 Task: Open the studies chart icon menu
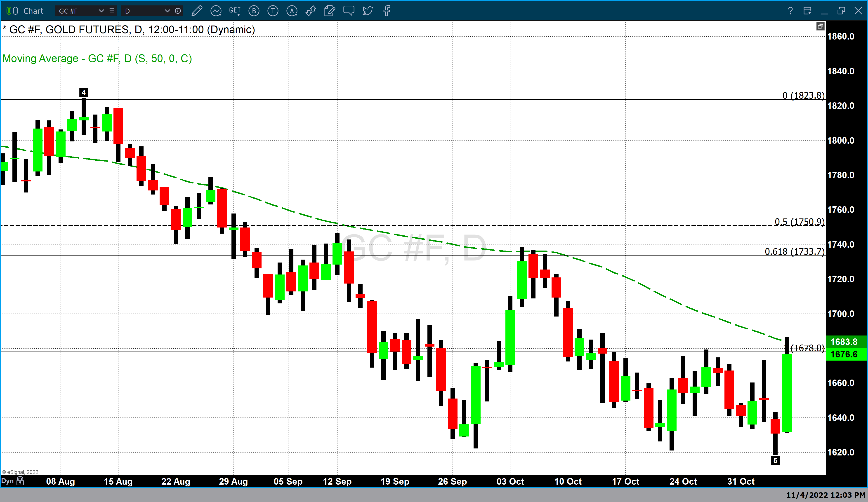pos(216,11)
